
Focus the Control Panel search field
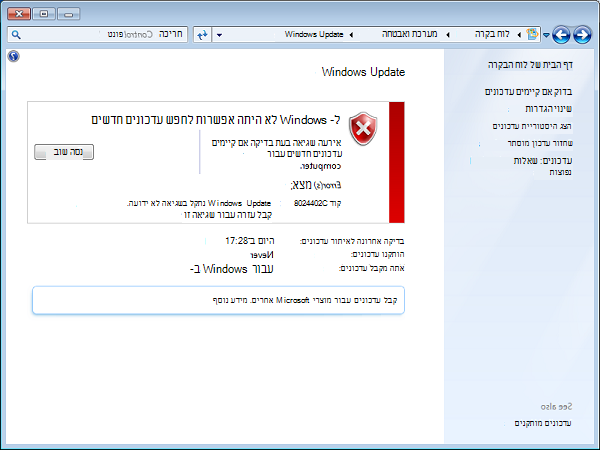point(98,34)
